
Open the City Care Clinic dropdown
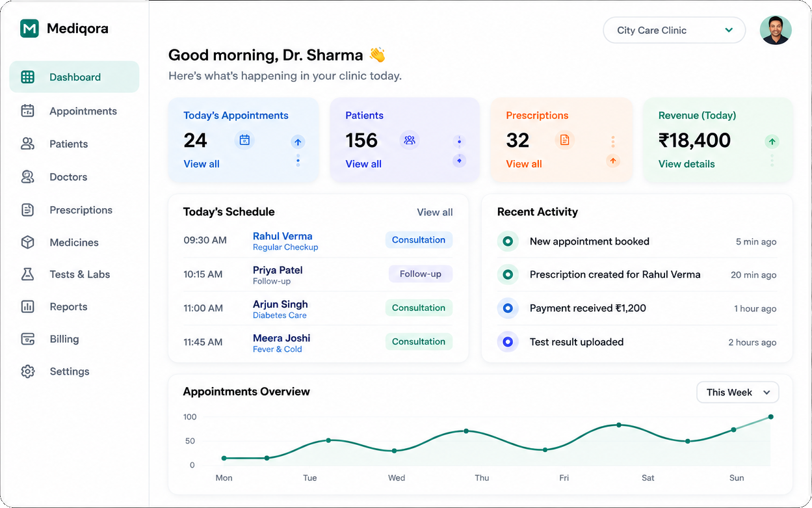click(674, 30)
